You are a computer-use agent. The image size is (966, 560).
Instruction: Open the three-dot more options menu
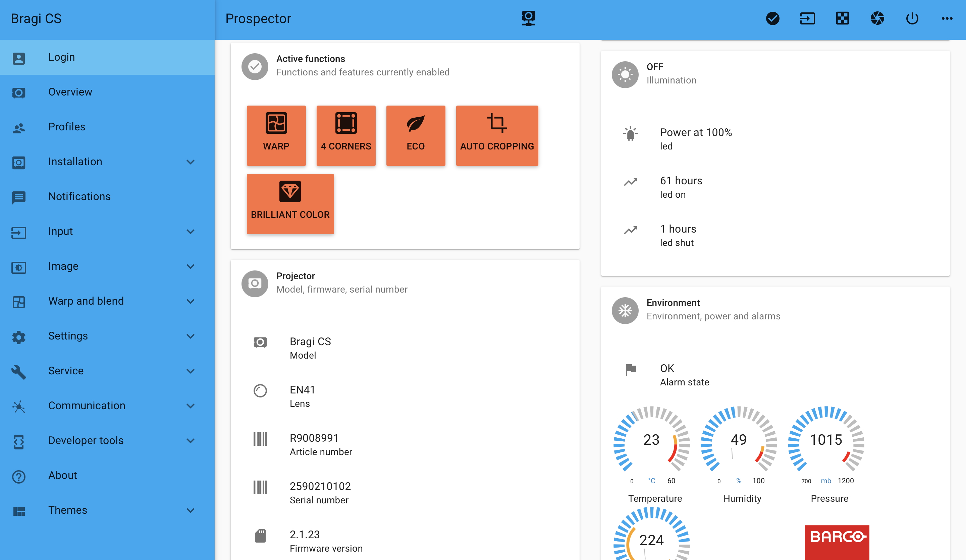[947, 18]
